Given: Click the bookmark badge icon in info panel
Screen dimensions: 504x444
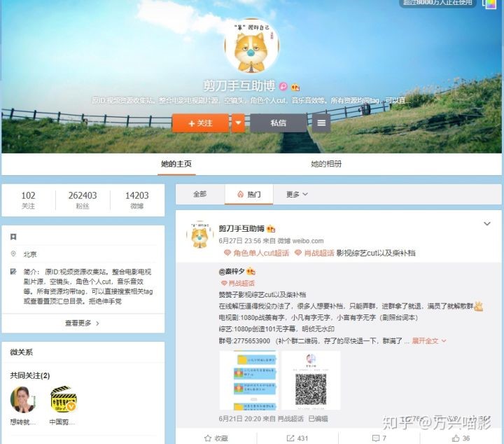Looking at the screenshot, I should 13,237.
